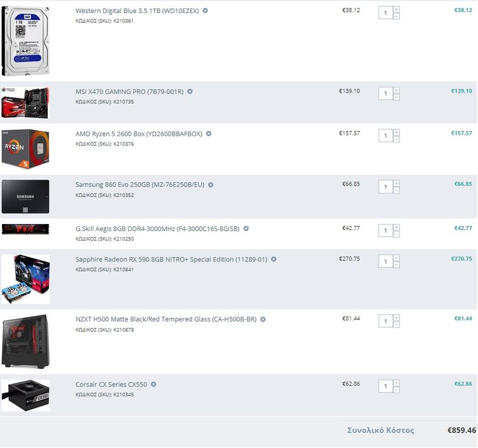This screenshot has height=448, width=478.
Task: Open the NZXT H500 Matte Black/Red product link
Action: pyautogui.click(x=166, y=319)
